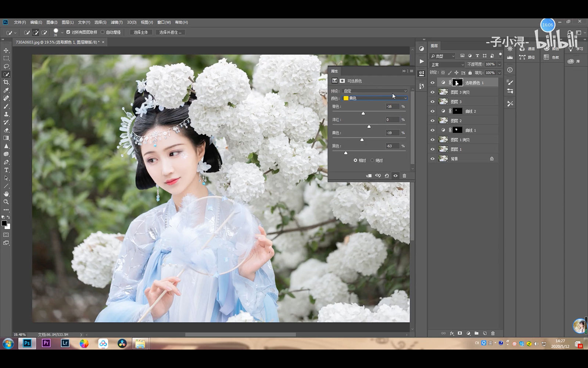Open the 通道 (Channels) panel

[x=527, y=49]
